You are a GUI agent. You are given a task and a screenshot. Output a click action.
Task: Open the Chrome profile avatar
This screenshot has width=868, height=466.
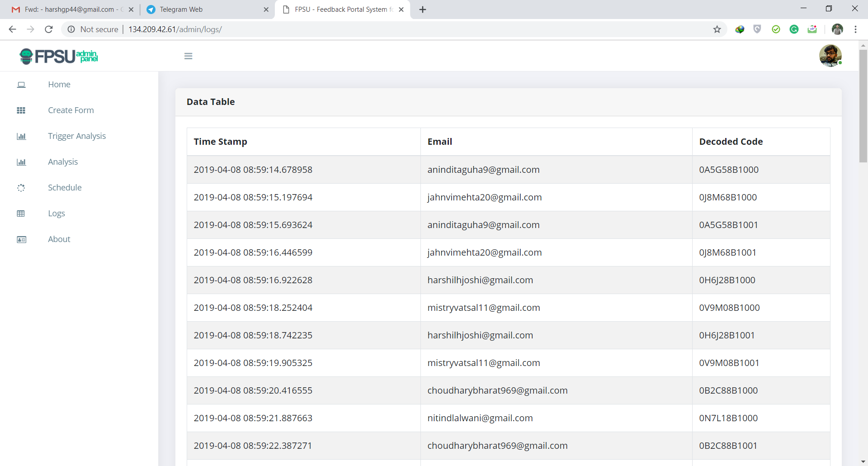pos(837,29)
